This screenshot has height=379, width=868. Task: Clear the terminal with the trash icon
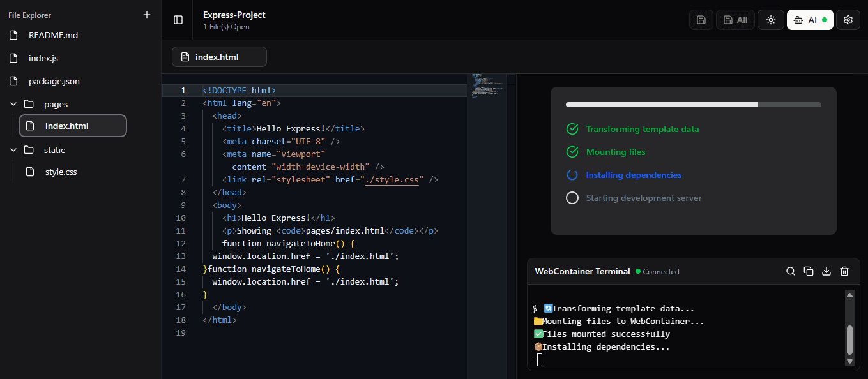point(844,271)
